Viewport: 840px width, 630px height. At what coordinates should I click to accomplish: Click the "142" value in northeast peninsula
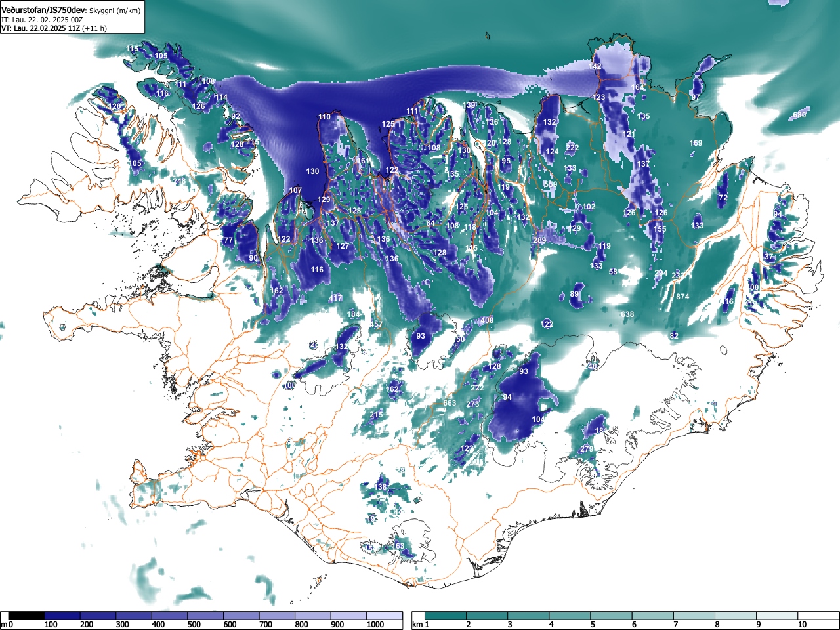595,67
